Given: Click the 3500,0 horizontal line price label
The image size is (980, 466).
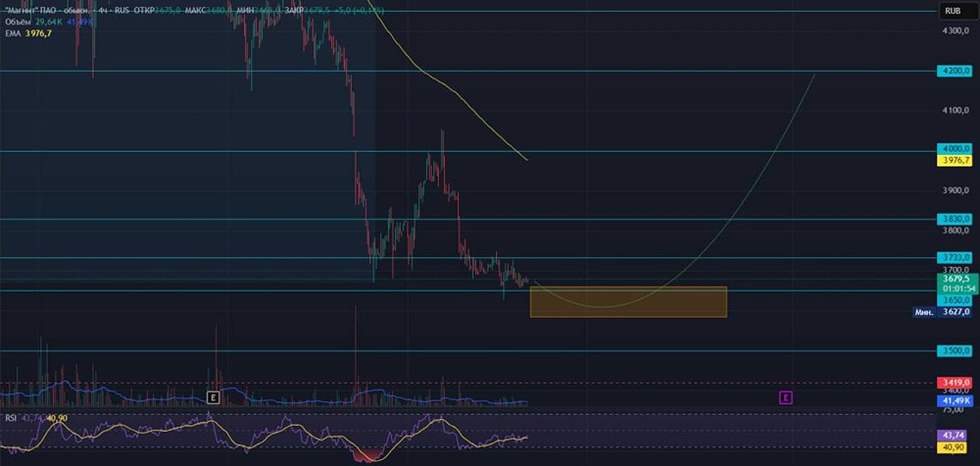Looking at the screenshot, I should pyautogui.click(x=955, y=351).
